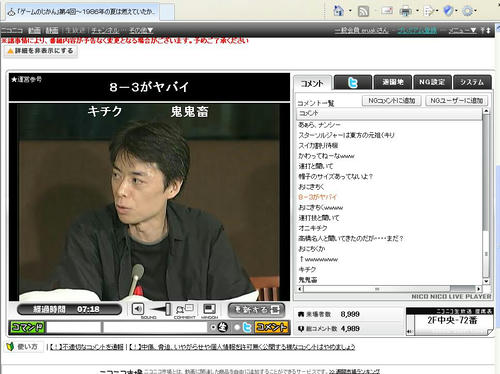Click the Twitter bird icon by comment box
Viewport: 500px width, 374px height.
[x=247, y=327]
